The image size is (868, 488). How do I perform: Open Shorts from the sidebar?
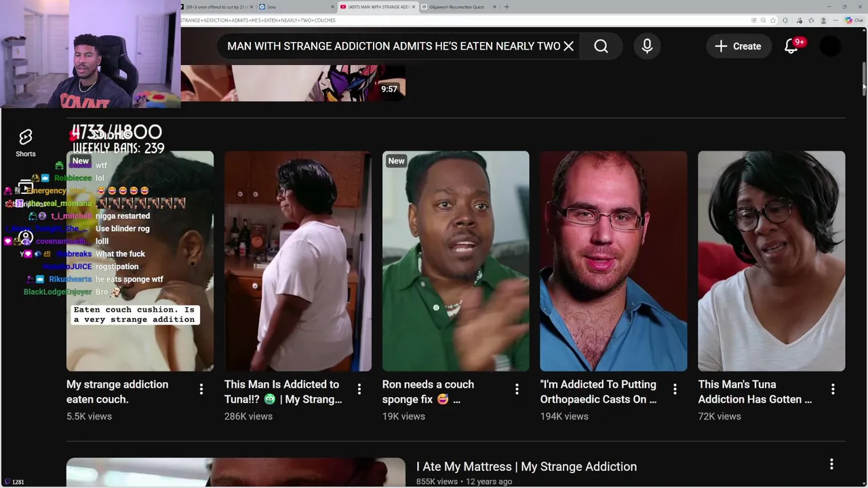[x=26, y=143]
